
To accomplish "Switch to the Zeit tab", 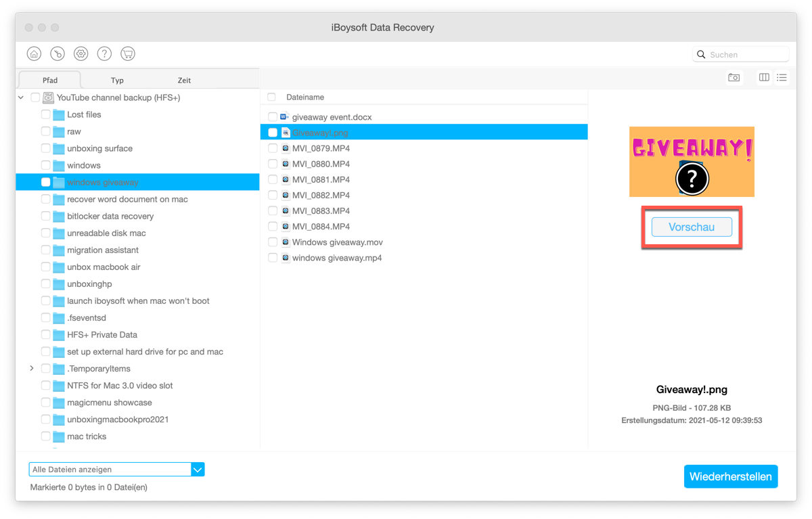I will [x=184, y=80].
